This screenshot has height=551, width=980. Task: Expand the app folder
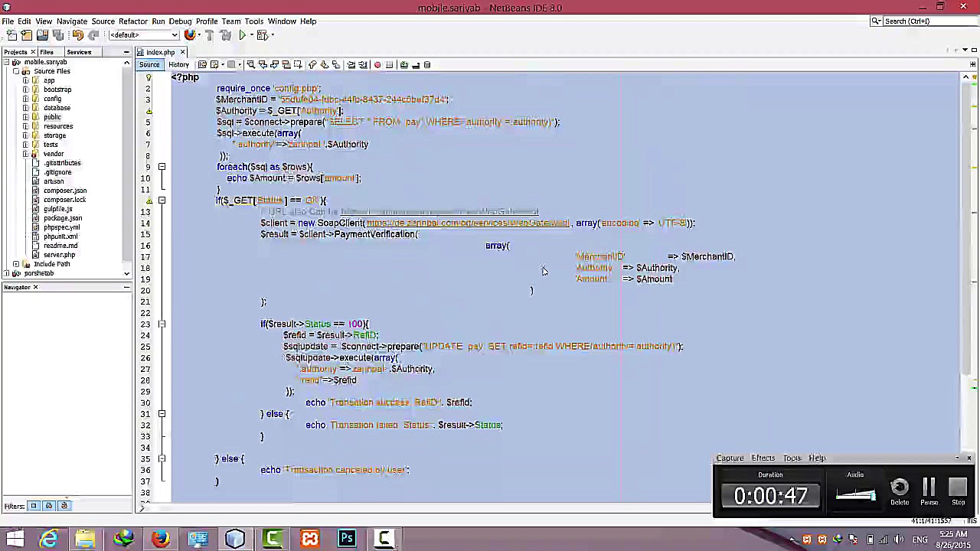click(25, 80)
